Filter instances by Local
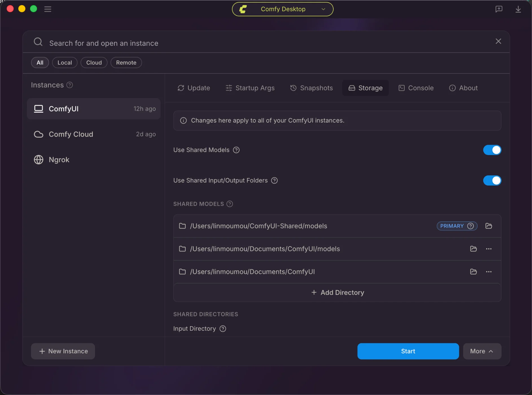 [65, 62]
